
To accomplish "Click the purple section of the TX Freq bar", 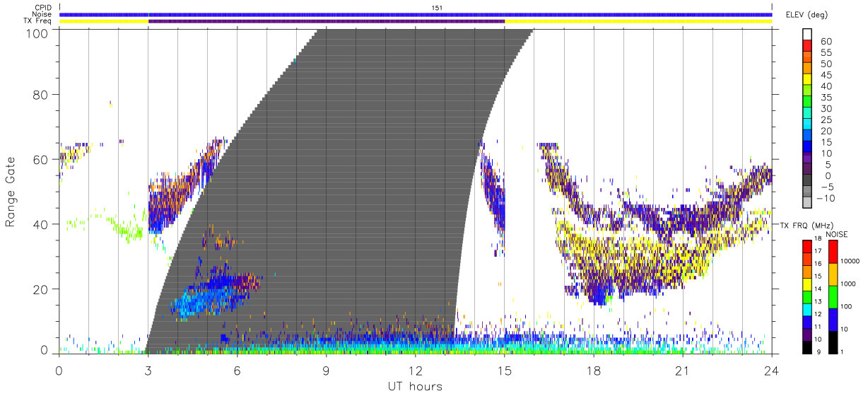I will coord(327,21).
